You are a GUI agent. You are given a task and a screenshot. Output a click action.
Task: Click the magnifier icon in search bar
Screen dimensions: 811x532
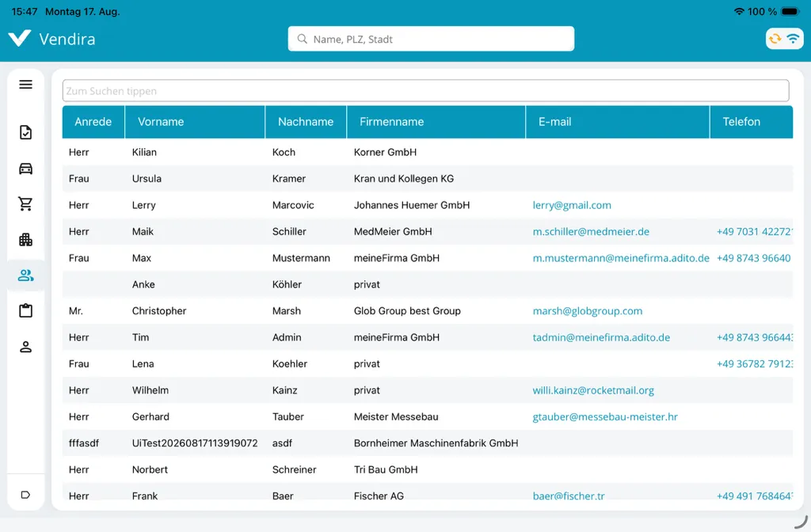tap(302, 39)
